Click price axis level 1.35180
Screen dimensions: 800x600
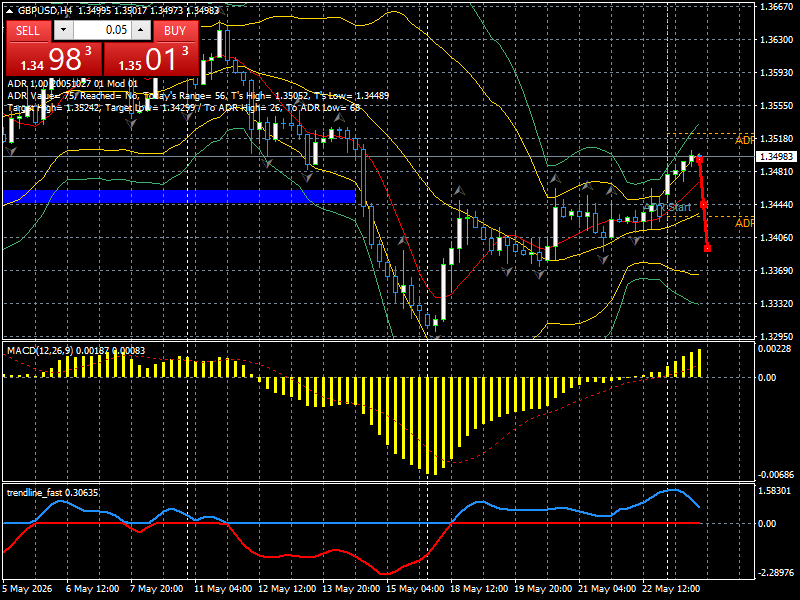tap(776, 139)
